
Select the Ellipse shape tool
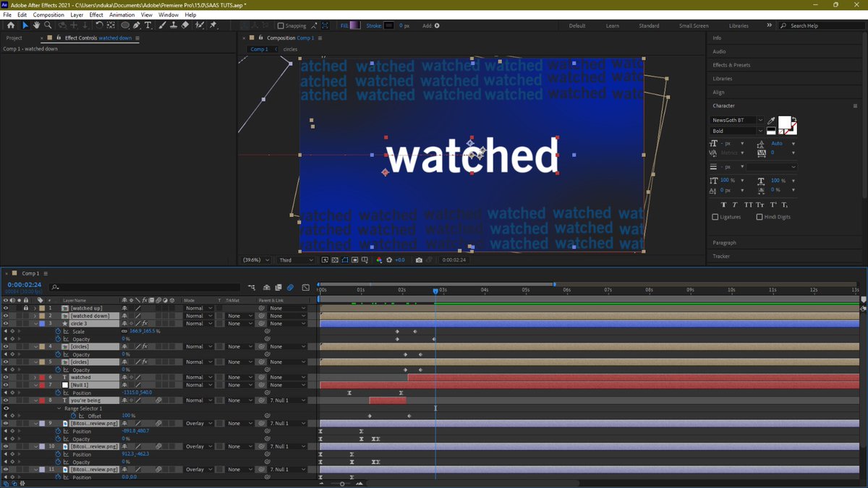pos(126,25)
